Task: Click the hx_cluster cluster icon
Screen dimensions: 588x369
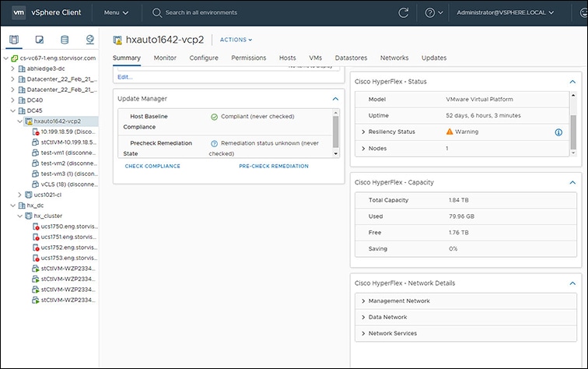Action: [29, 216]
